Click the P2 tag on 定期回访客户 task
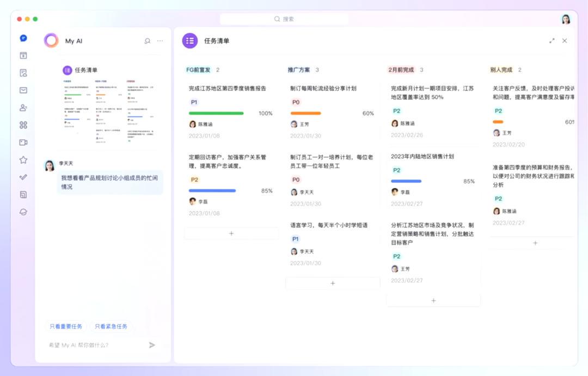Viewport: 588px width, 376px height. click(x=194, y=180)
